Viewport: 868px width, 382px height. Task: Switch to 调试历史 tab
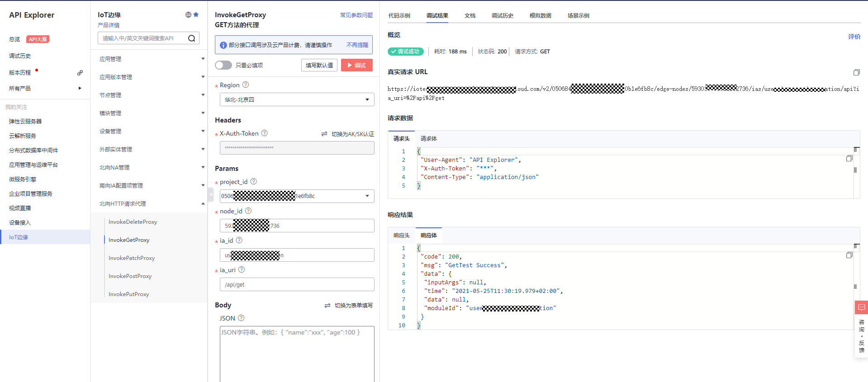pos(503,15)
